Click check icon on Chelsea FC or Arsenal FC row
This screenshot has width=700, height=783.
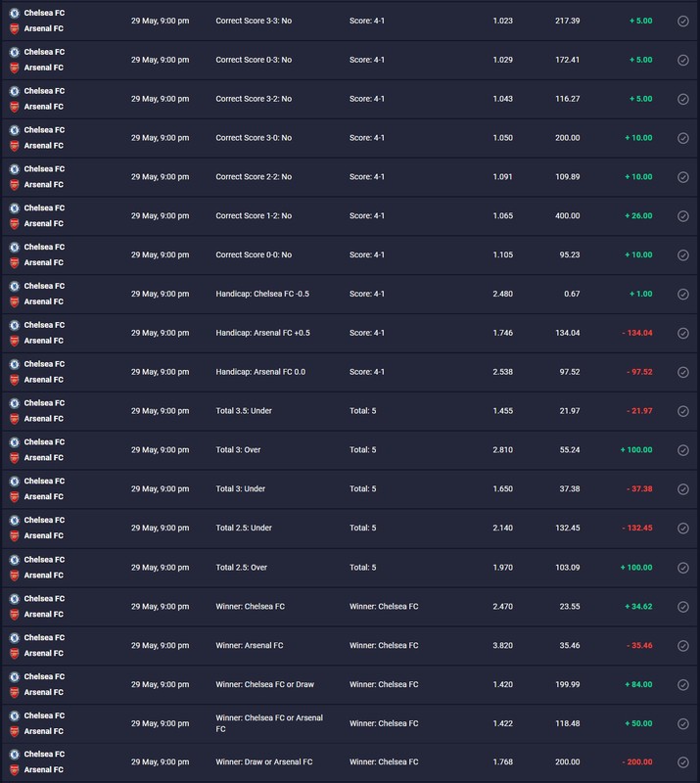[682, 723]
